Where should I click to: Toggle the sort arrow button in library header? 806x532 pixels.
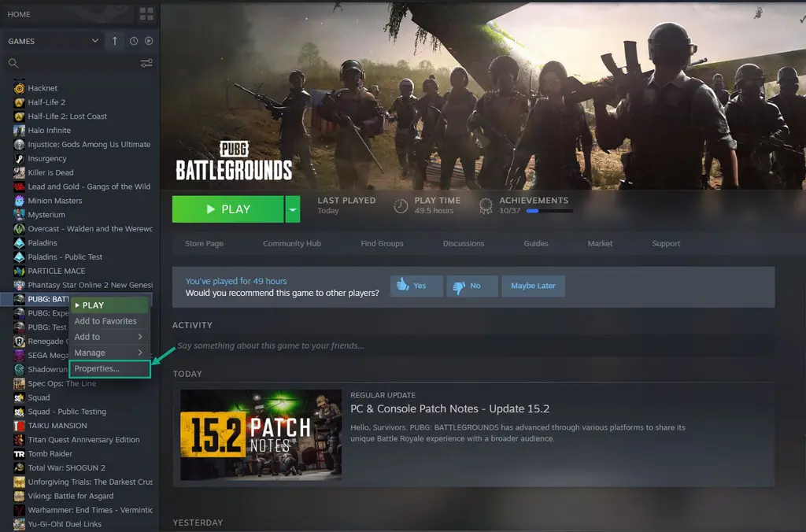tap(115, 41)
